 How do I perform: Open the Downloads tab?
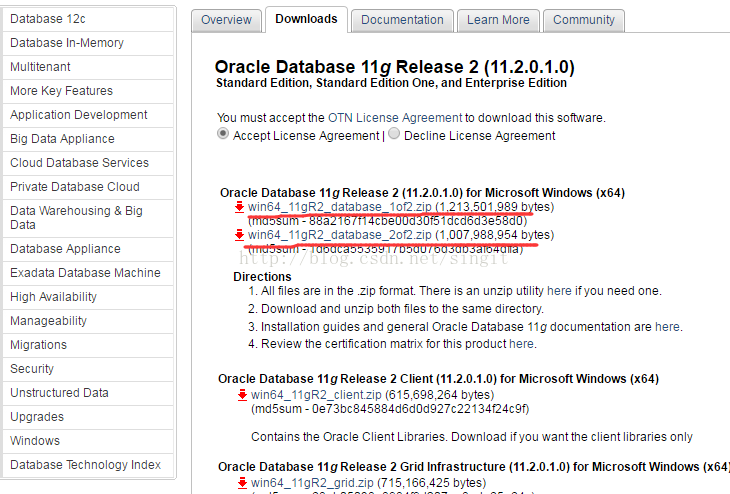pos(306,19)
